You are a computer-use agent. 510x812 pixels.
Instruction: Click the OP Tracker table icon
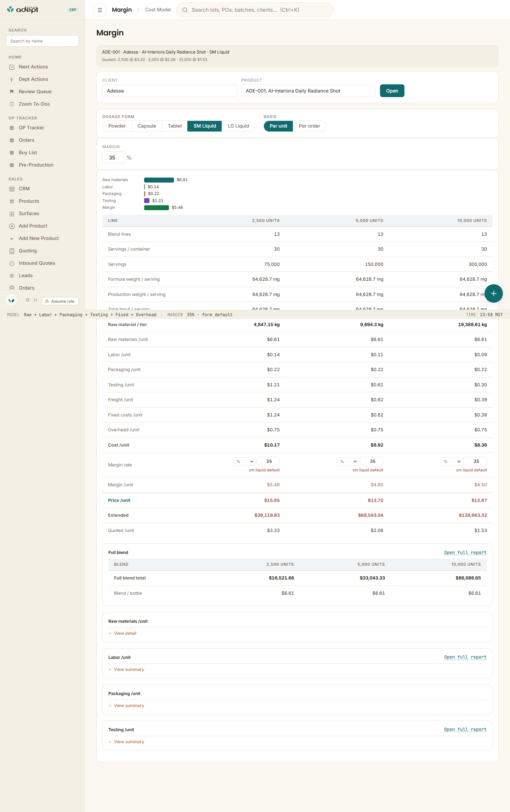pyautogui.click(x=12, y=128)
